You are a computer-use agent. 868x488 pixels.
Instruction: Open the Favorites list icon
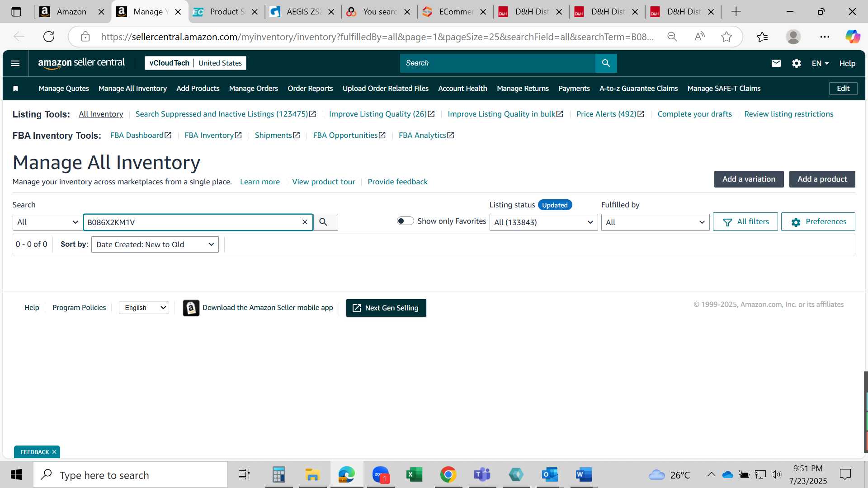coord(762,37)
